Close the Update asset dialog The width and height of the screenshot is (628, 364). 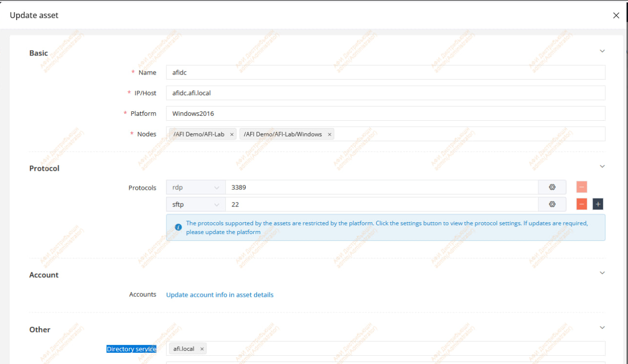616,15
